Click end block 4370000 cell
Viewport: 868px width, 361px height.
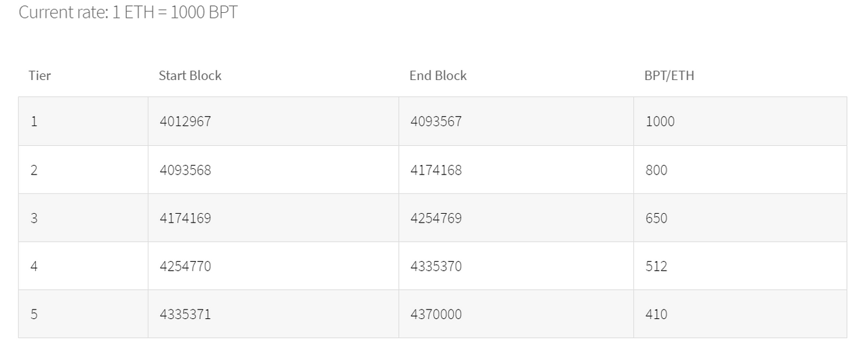(516, 314)
